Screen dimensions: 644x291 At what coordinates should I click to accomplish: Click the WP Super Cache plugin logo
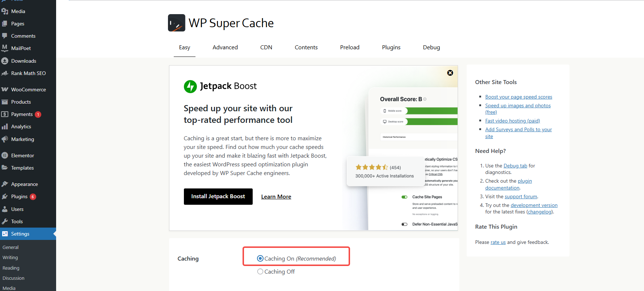tap(176, 22)
